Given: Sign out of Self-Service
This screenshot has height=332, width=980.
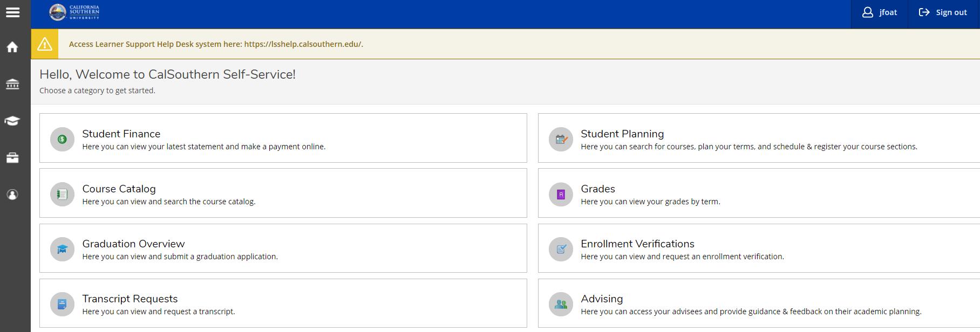Looking at the screenshot, I should [943, 12].
